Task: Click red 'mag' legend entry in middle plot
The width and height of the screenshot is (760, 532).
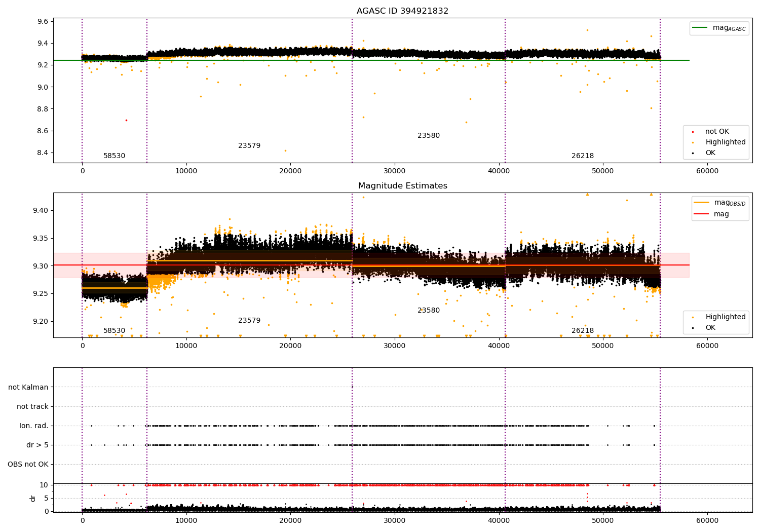Action: (711, 214)
